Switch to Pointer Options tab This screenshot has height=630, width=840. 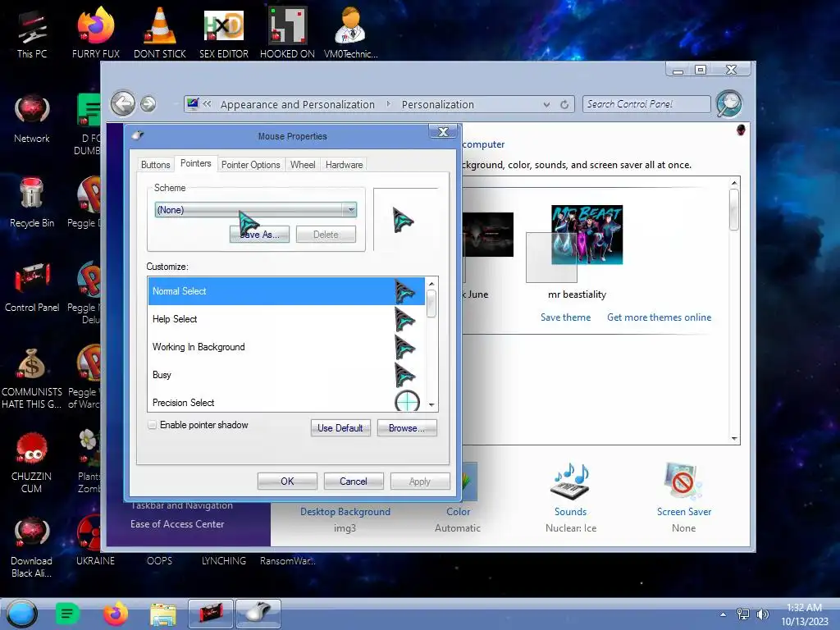coord(251,164)
